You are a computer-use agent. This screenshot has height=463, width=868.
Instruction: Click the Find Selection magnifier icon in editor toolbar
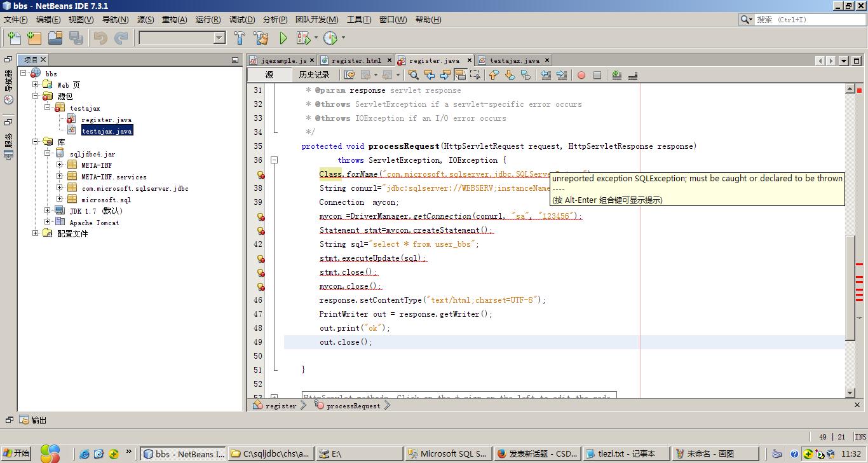[x=413, y=75]
